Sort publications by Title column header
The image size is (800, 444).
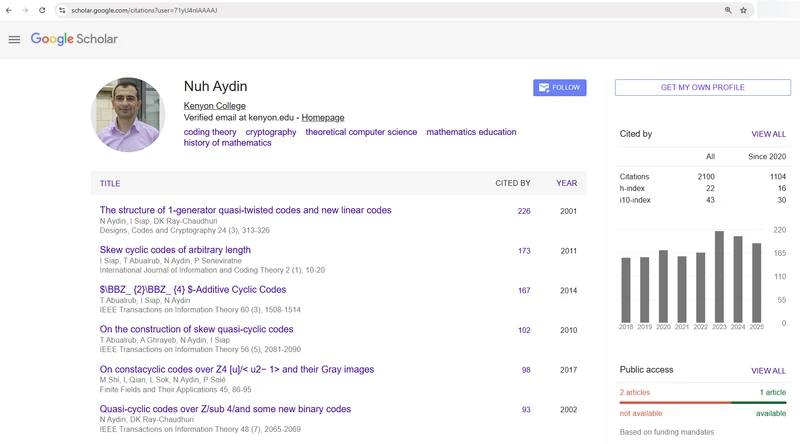110,184
